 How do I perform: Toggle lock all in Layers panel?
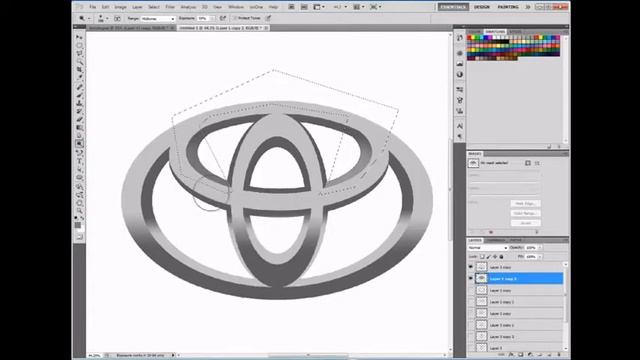(502, 257)
